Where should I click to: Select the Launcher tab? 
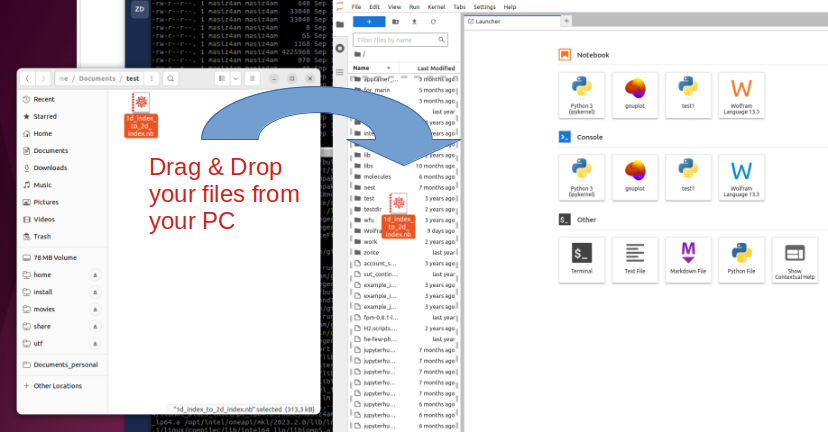coord(512,22)
